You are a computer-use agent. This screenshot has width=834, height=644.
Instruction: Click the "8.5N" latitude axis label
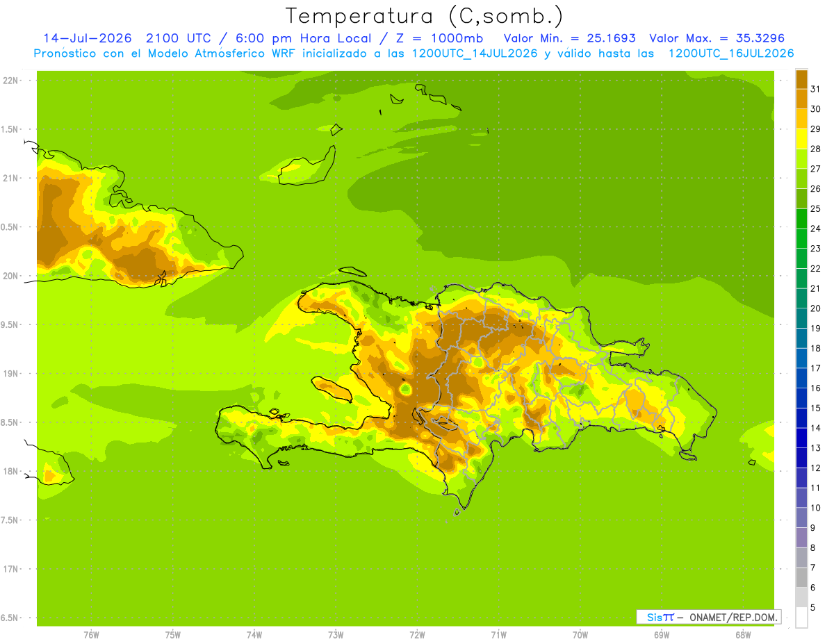point(10,422)
